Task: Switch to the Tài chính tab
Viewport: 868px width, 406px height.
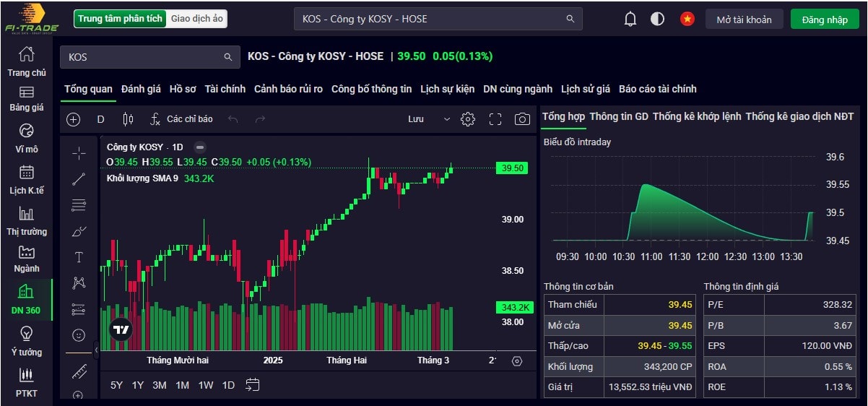Action: click(x=225, y=89)
